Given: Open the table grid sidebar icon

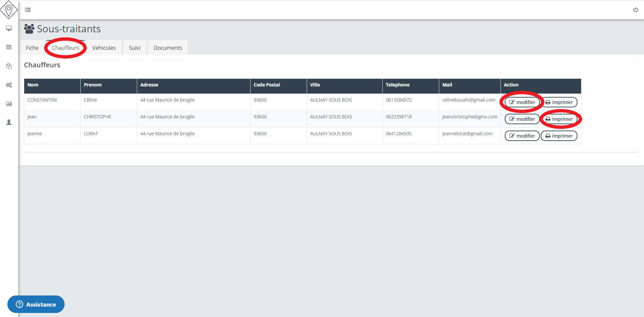Looking at the screenshot, I should (9, 47).
